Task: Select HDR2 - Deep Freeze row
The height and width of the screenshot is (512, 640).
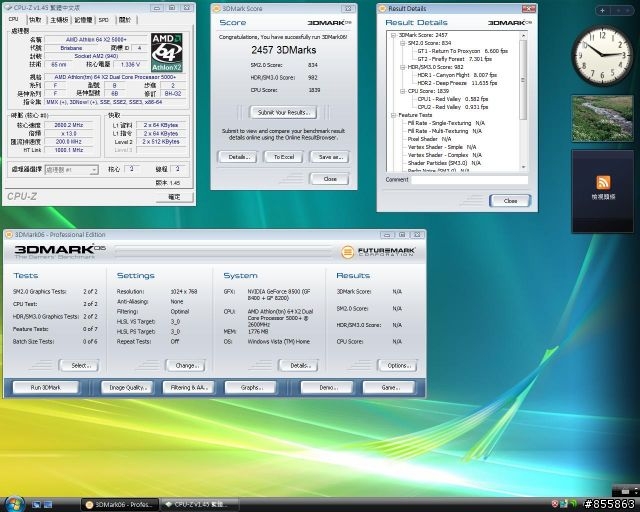Action: click(457, 83)
